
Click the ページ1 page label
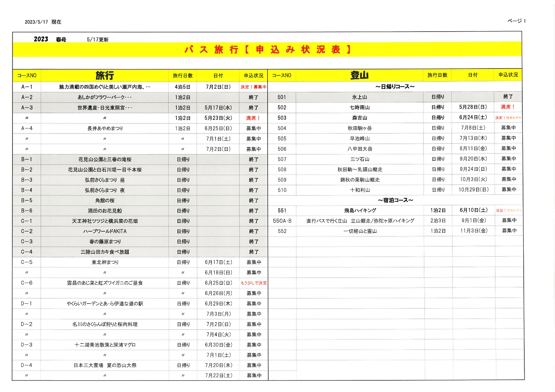[x=517, y=21]
